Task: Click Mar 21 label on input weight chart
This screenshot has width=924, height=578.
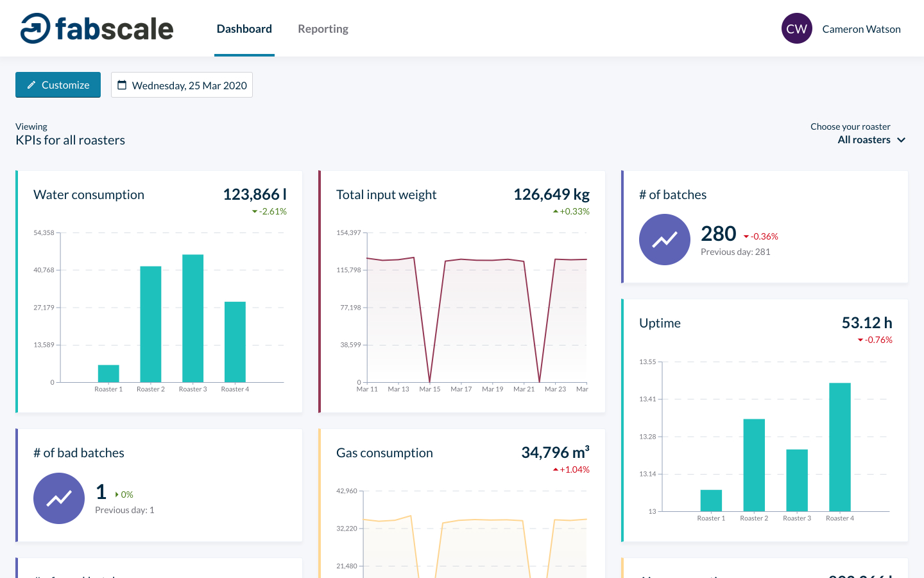Action: (x=524, y=389)
